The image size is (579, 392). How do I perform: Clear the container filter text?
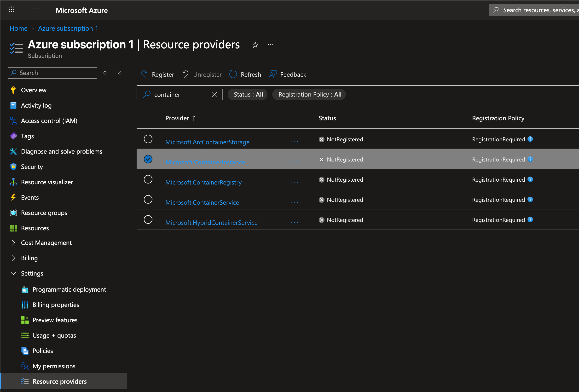(x=214, y=94)
